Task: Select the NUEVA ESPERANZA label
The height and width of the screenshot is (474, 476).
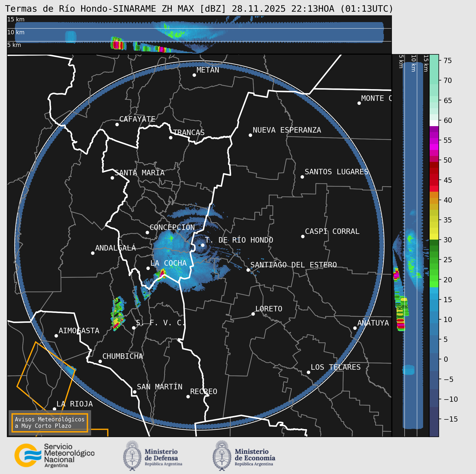Action: (287, 130)
